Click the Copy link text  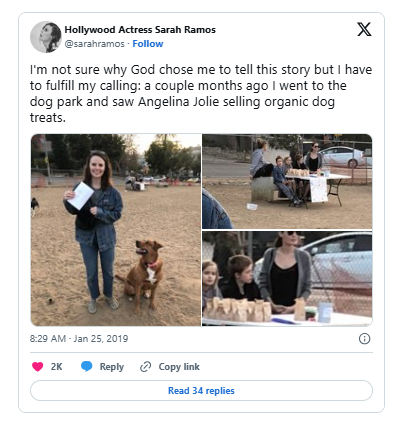[x=179, y=367]
